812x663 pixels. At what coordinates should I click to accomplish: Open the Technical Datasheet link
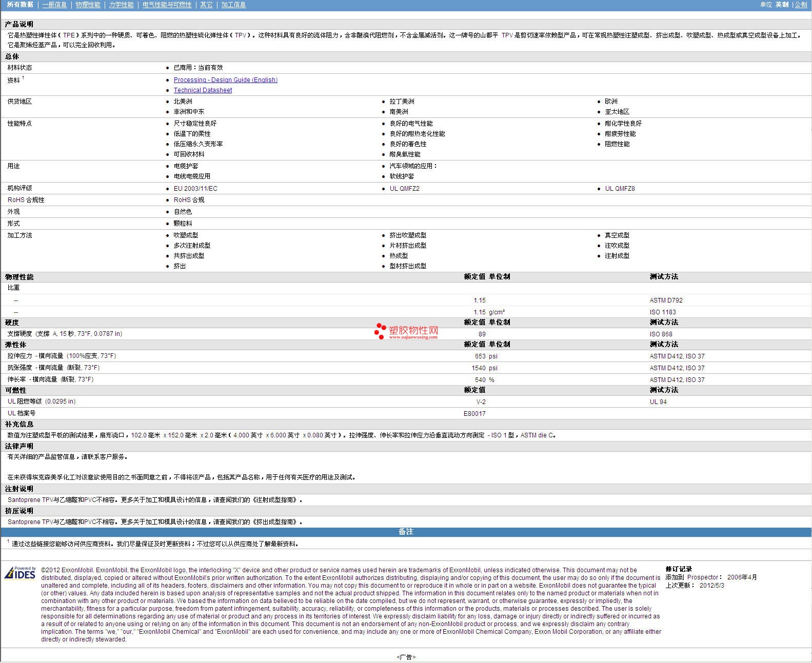[203, 90]
